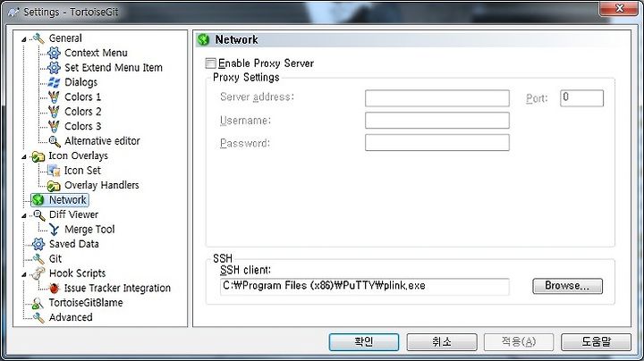Screen dimensions: 644x361
Task: Click the Alternative editor magnifier icon
Action: pos(55,141)
